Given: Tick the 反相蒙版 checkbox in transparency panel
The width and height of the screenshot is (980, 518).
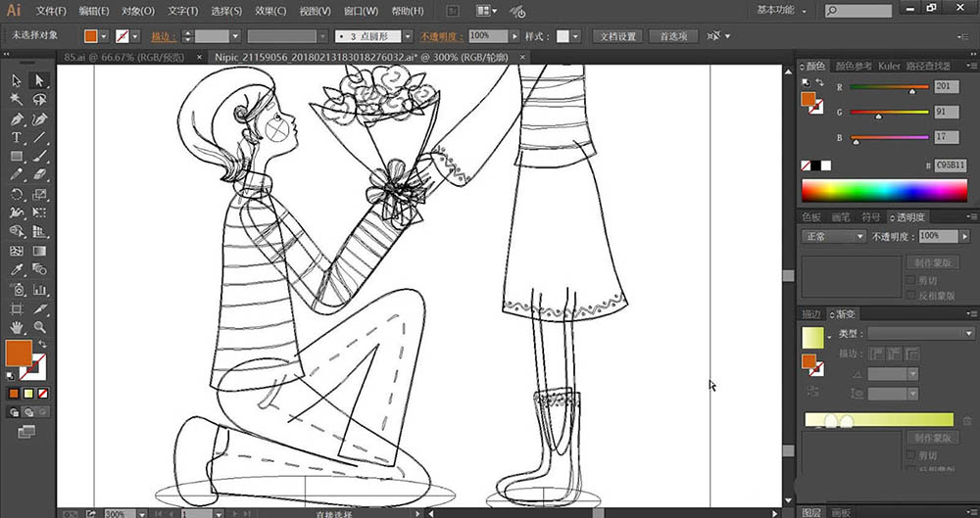Looking at the screenshot, I should 910,296.
